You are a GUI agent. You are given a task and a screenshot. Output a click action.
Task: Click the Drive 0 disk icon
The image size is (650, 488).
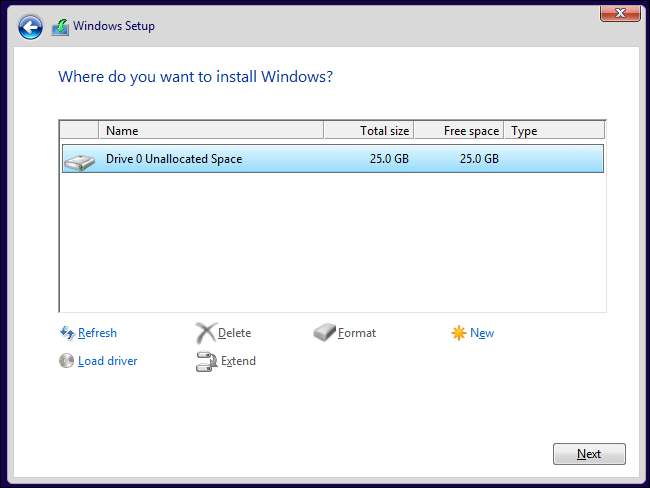point(80,159)
